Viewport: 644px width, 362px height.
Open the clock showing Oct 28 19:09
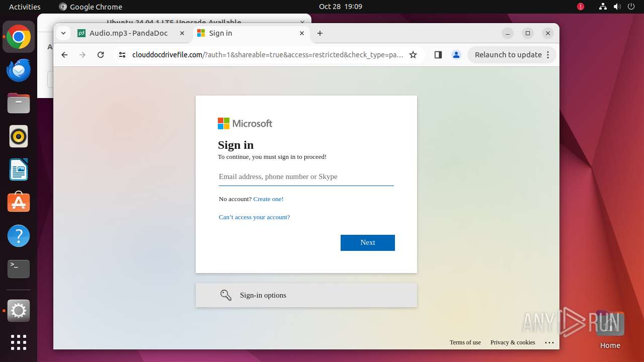[x=341, y=7]
